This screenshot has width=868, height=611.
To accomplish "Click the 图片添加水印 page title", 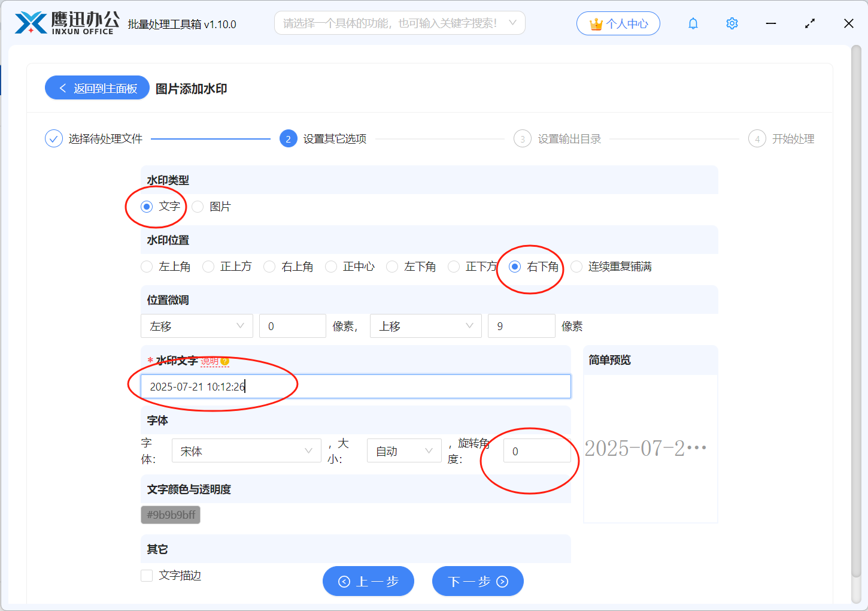I will [191, 89].
